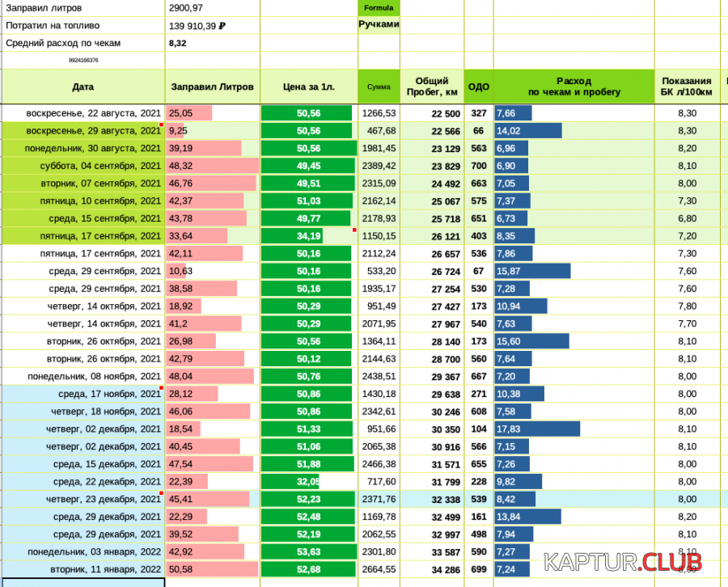This screenshot has width=728, height=587.
Task: Select price cell 53,63
Action: point(309,551)
